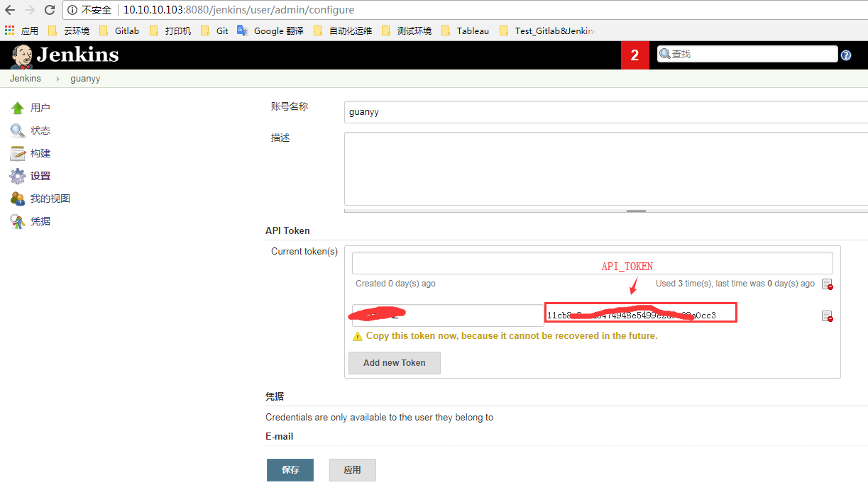Click the site info icon in the address bar
The height and width of the screenshot is (485, 868).
(73, 10)
